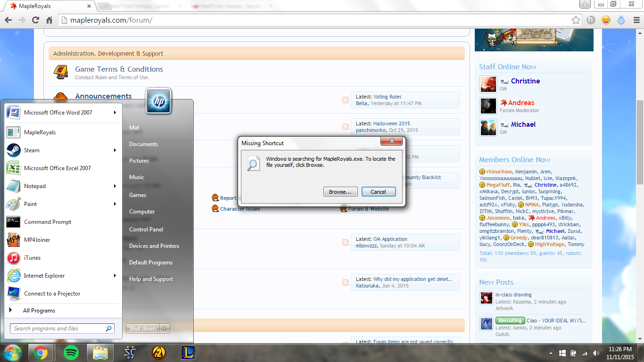Go to browser home page
Image resolution: width=644 pixels, height=362 pixels.
[49, 20]
